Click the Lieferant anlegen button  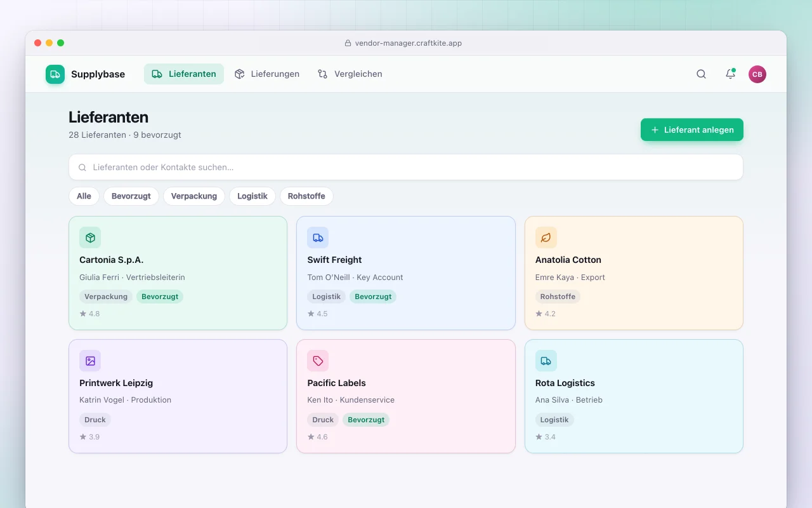point(692,130)
